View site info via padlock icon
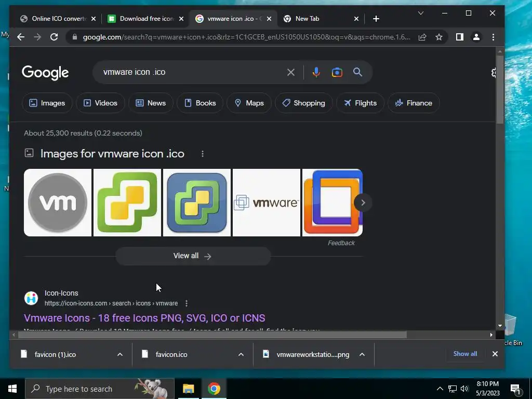This screenshot has width=532, height=399. (x=75, y=37)
